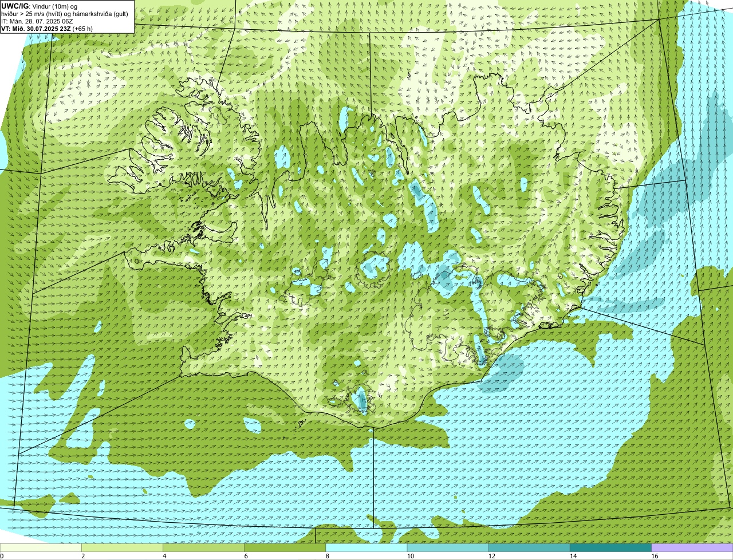Click the 10–12 m/s turquoise legend swatch

point(448,547)
